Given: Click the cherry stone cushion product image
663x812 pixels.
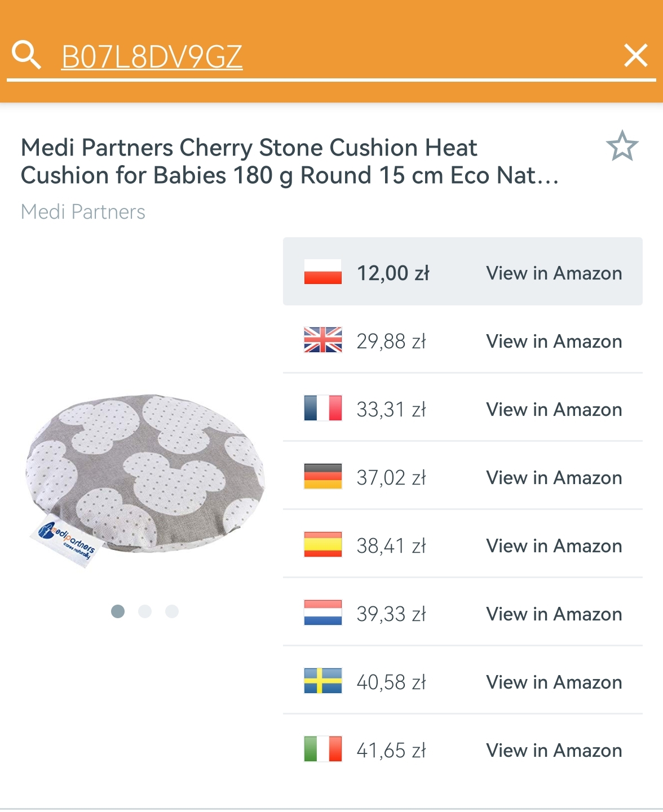Looking at the screenshot, I should (145, 479).
